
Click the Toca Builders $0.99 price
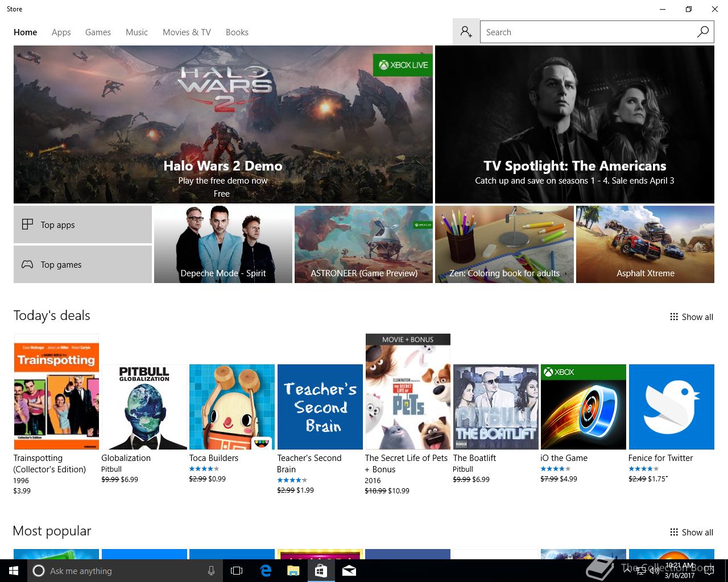click(217, 479)
